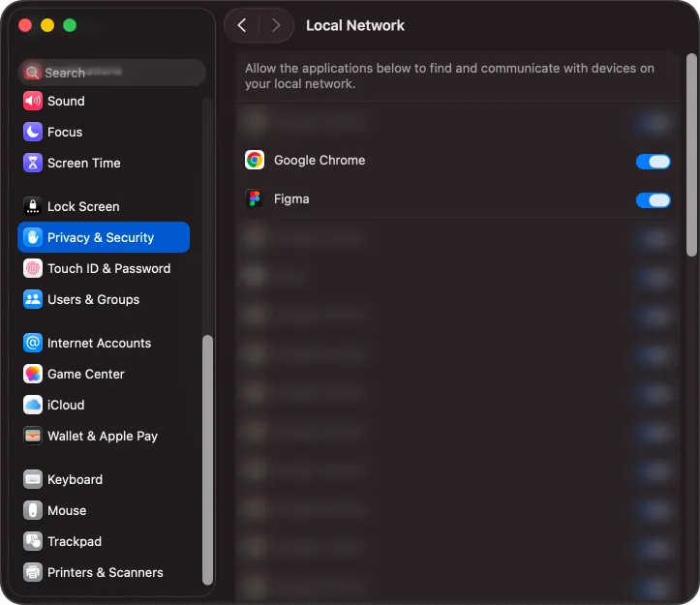Click the Search field in sidebar

click(111, 73)
